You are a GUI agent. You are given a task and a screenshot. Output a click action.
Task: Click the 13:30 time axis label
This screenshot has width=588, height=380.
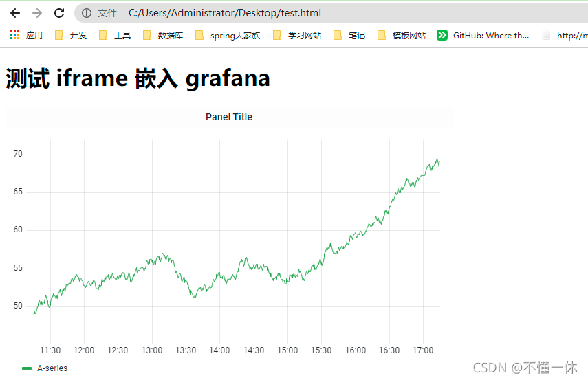tap(186, 350)
